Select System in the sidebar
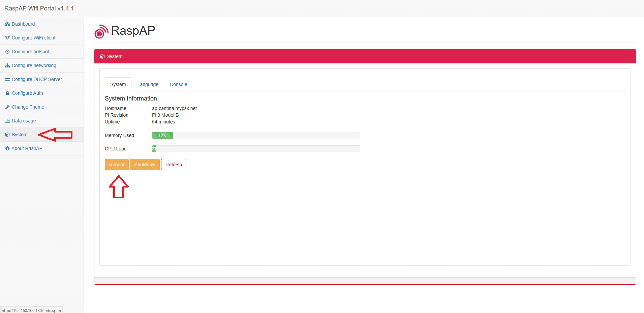 pyautogui.click(x=20, y=135)
